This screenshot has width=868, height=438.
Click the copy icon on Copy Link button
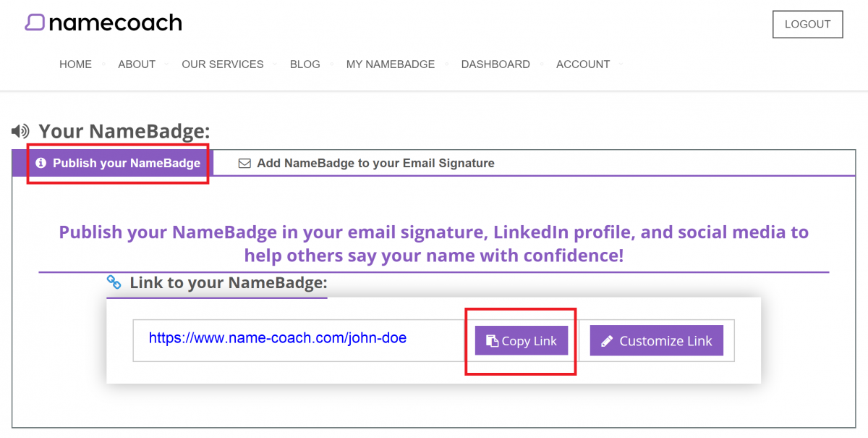pyautogui.click(x=493, y=341)
